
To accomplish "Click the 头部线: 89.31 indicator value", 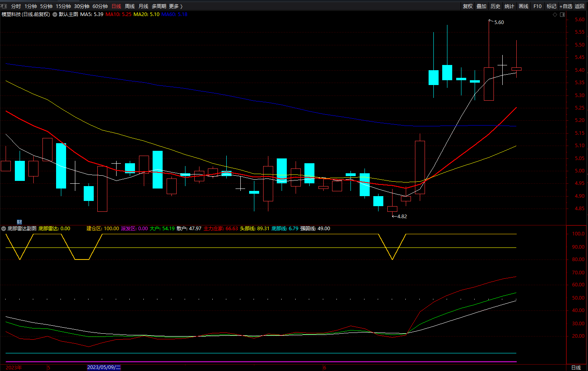I will [x=255, y=229].
